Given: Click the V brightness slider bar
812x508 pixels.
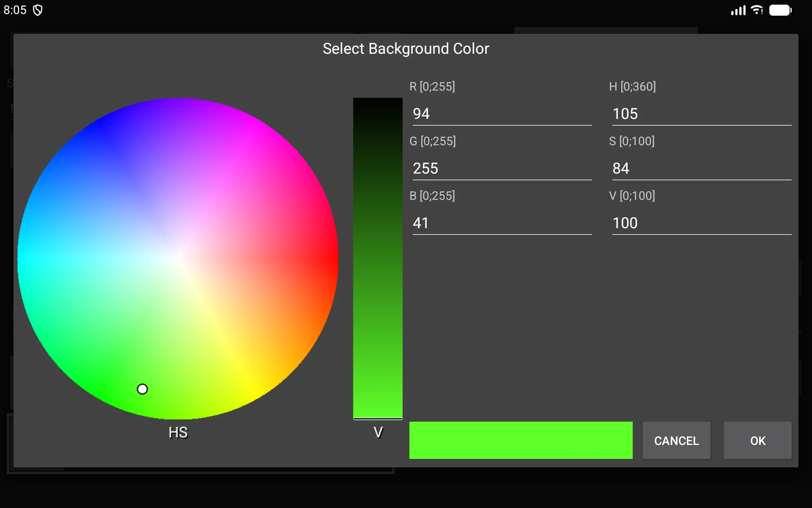Looking at the screenshot, I should point(378,259).
